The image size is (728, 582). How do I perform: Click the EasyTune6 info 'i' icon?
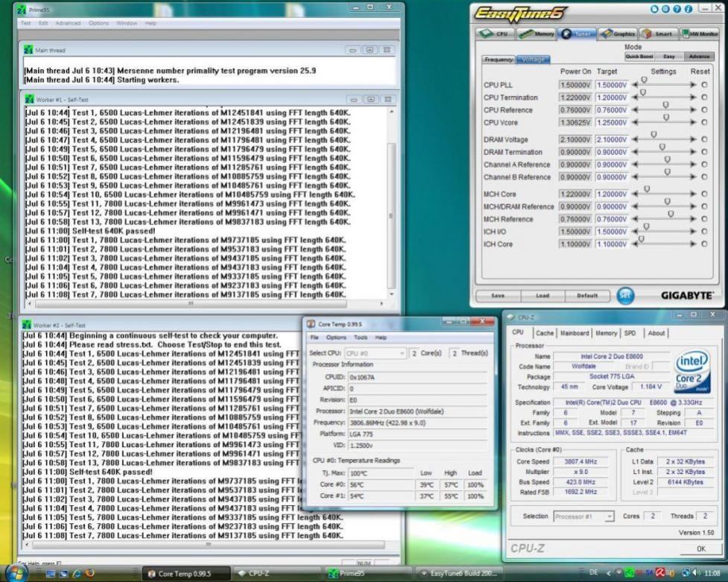click(x=689, y=9)
